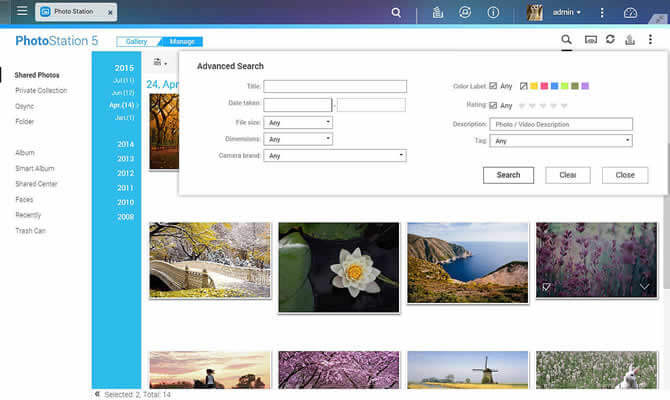The width and height of the screenshot is (670, 400).
Task: Expand the File size dropdown
Action: click(x=300, y=123)
